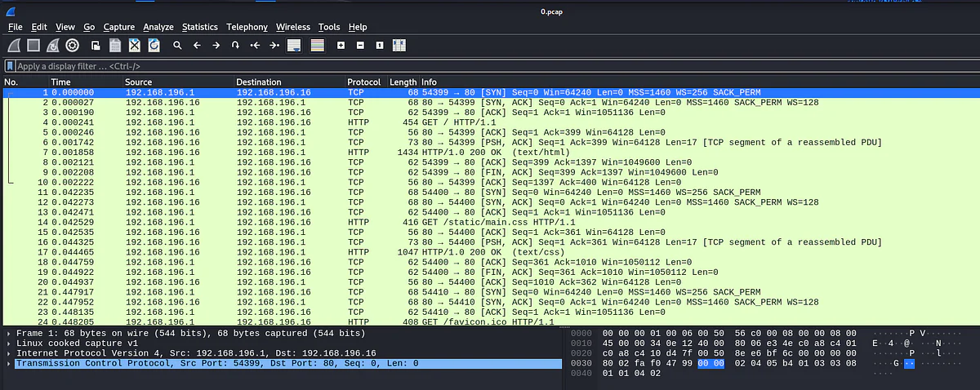Sort by the Info column header
Screen dimensions: 980x390
point(698,82)
